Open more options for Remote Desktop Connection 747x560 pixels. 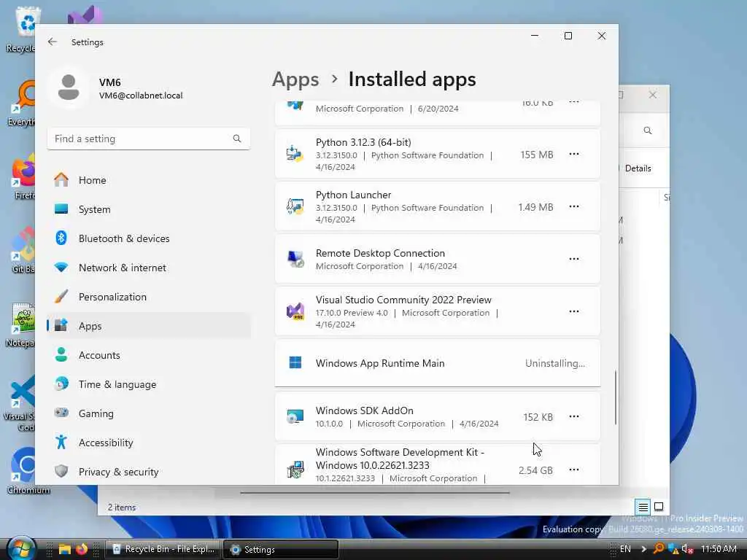pyautogui.click(x=574, y=259)
